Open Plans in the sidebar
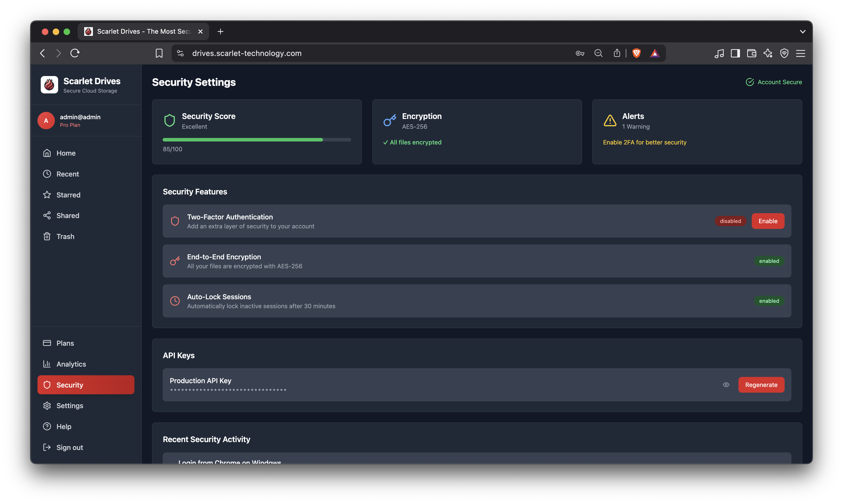The height and width of the screenshot is (504, 843). tap(86, 343)
